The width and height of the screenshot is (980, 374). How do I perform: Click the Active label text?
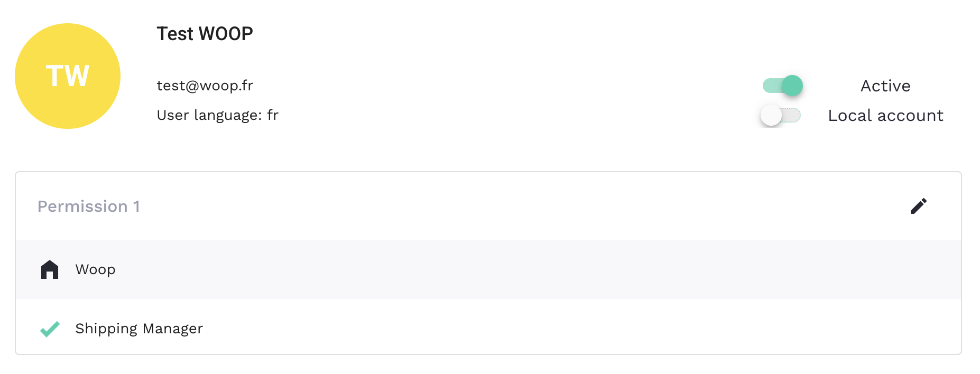885,86
